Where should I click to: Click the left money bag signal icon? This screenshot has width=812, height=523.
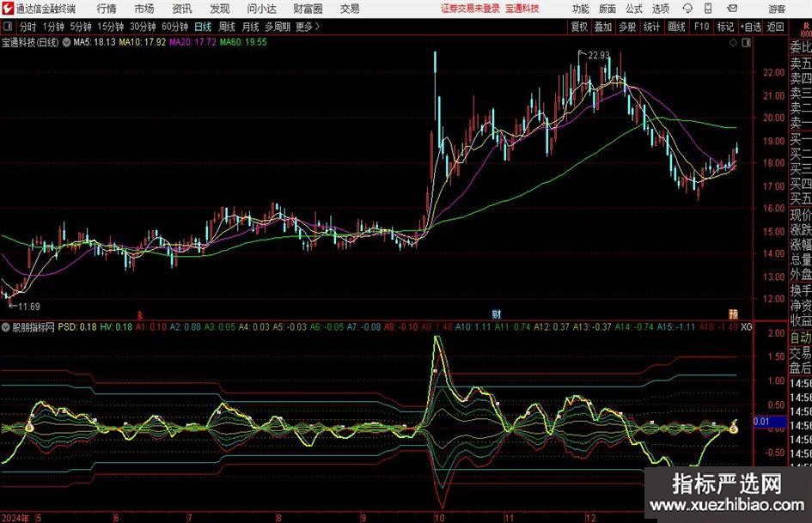coord(29,427)
